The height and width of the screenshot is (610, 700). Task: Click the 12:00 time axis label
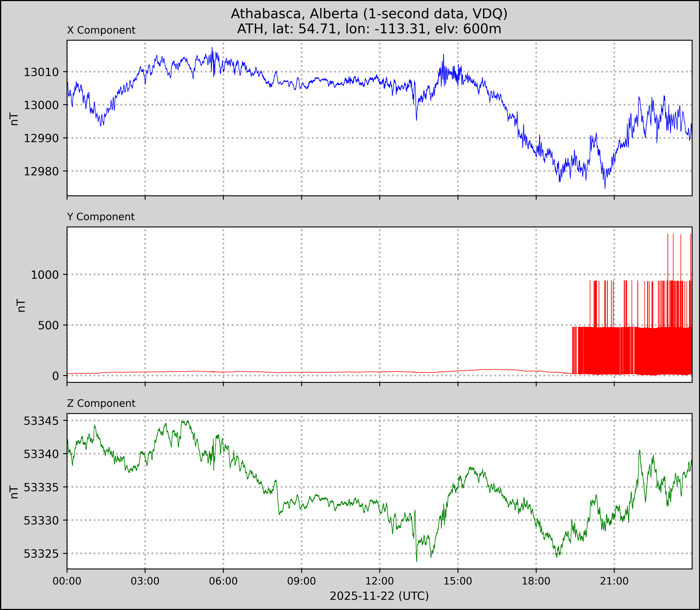(x=380, y=581)
